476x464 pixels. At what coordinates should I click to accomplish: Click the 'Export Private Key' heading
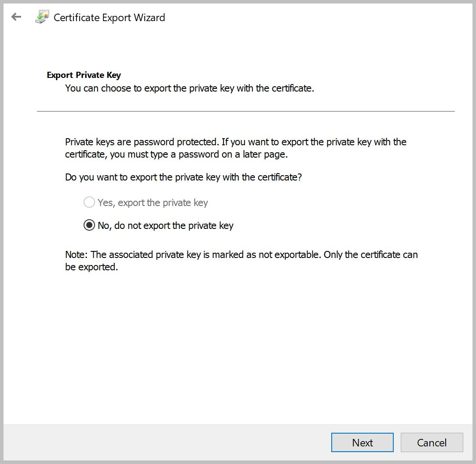84,75
